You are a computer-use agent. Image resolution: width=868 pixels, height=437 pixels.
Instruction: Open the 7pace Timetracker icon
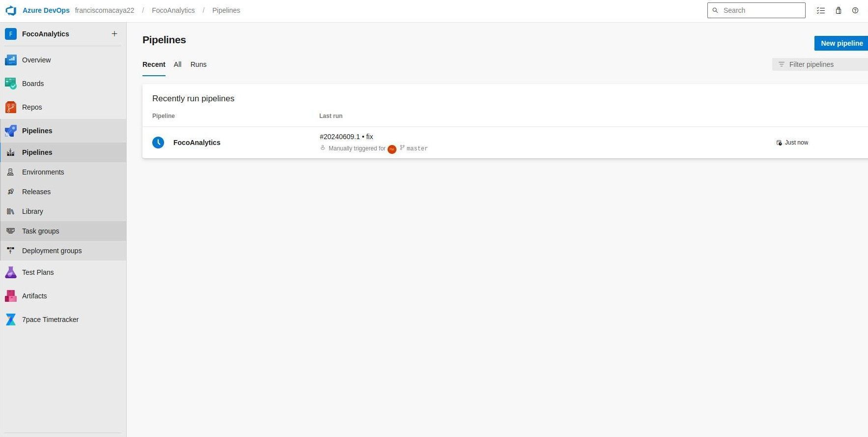(11, 320)
